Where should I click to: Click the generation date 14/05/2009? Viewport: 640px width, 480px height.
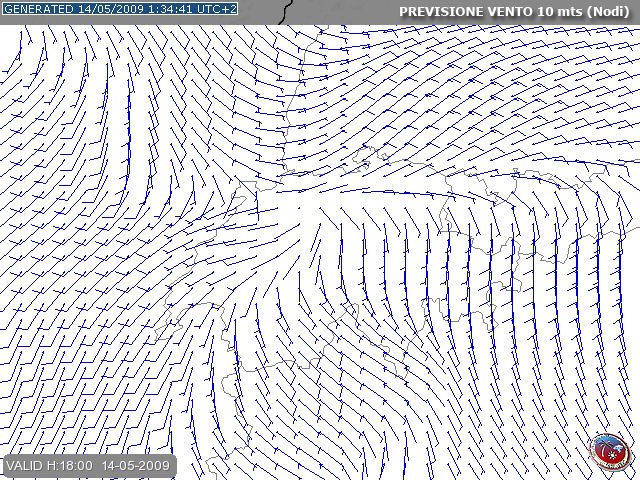click(x=110, y=9)
